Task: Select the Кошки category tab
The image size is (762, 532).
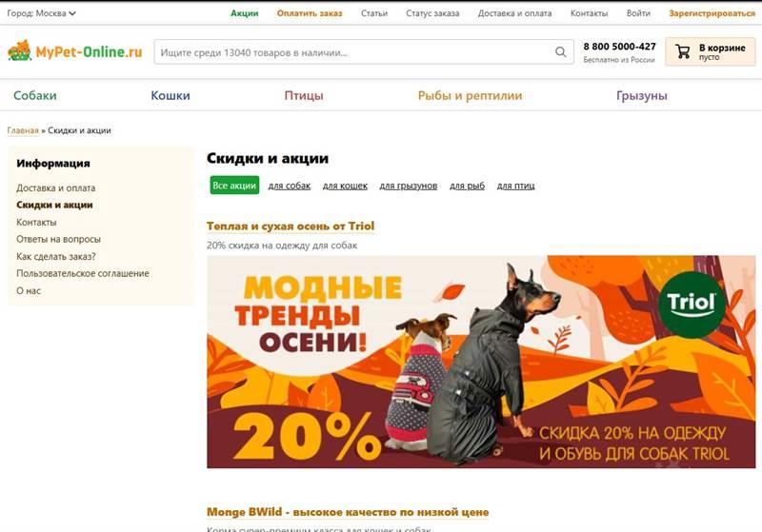Action: click(170, 95)
